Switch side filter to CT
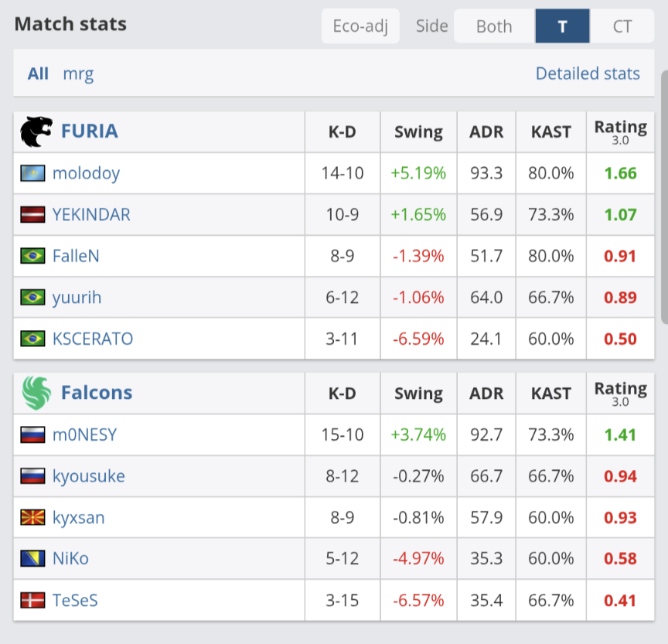Screen dimensions: 668x644 tap(622, 26)
